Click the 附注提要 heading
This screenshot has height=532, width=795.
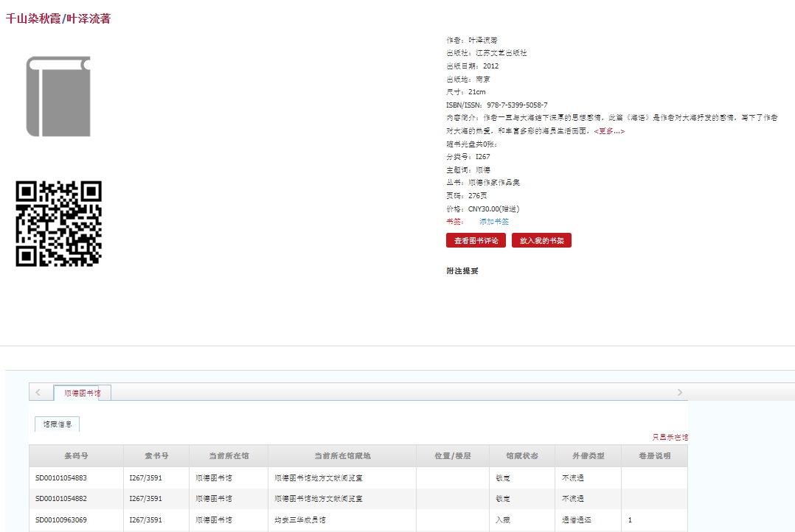pos(462,271)
